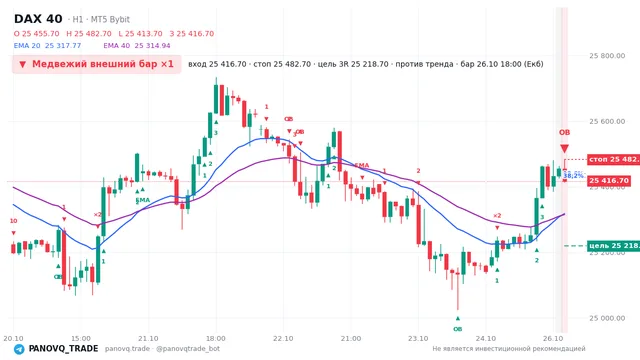Click the red '25 416.70' entry price tag
This screenshot has height=360, width=640.
tap(609, 181)
